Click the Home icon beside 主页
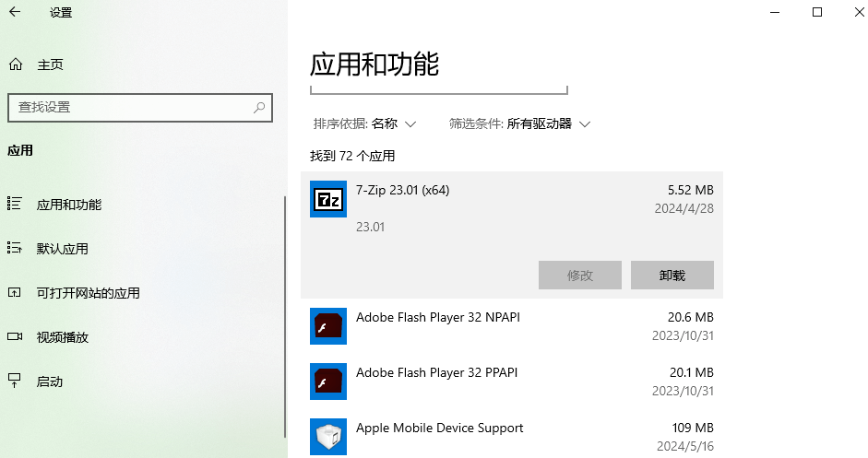The height and width of the screenshot is (458, 868). [x=15, y=65]
